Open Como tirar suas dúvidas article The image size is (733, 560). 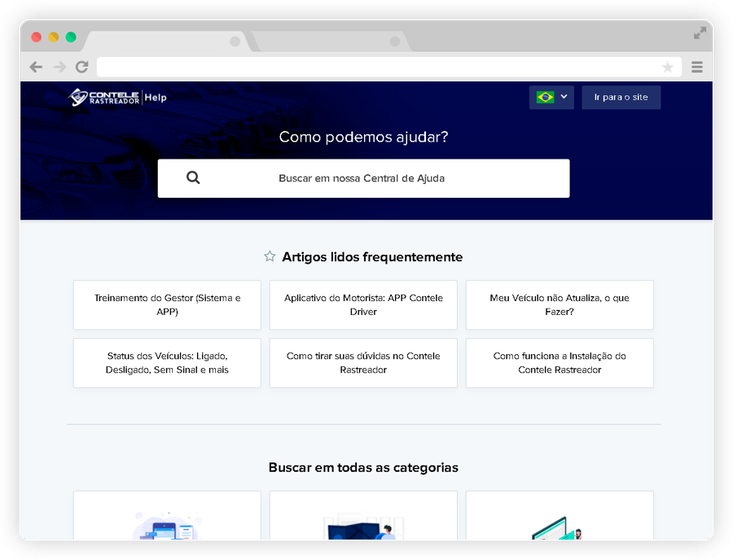point(363,363)
